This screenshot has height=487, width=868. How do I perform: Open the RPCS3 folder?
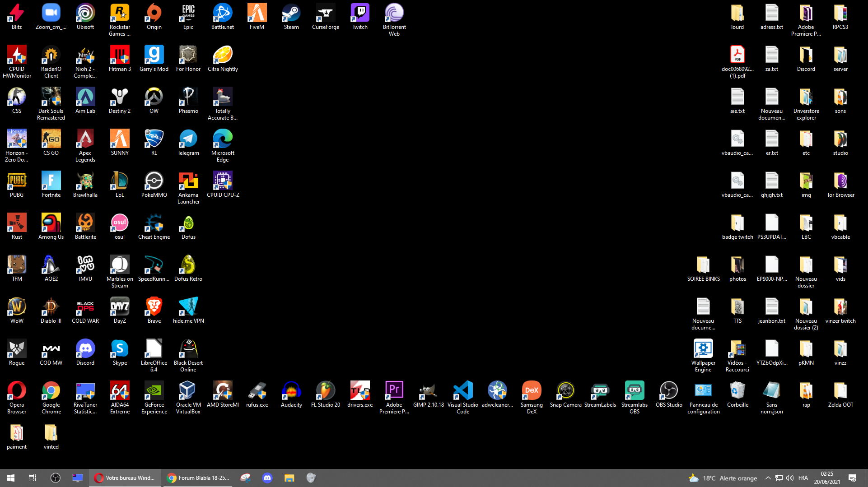(x=840, y=17)
